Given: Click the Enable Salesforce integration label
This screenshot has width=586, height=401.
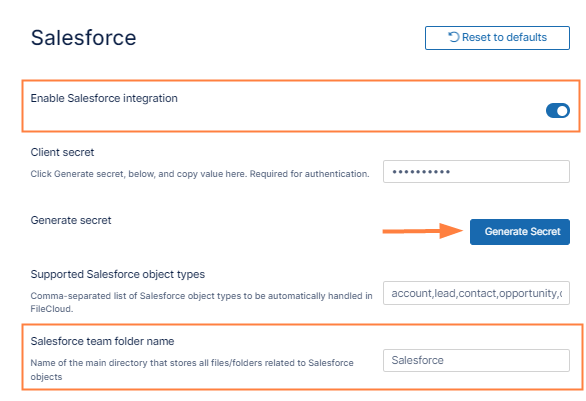Looking at the screenshot, I should (104, 98).
